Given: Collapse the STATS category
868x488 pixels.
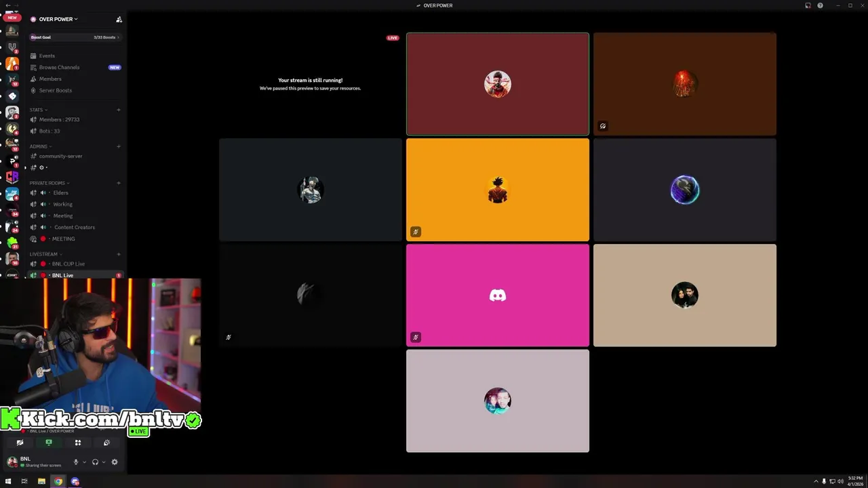Looking at the screenshot, I should tap(38, 110).
